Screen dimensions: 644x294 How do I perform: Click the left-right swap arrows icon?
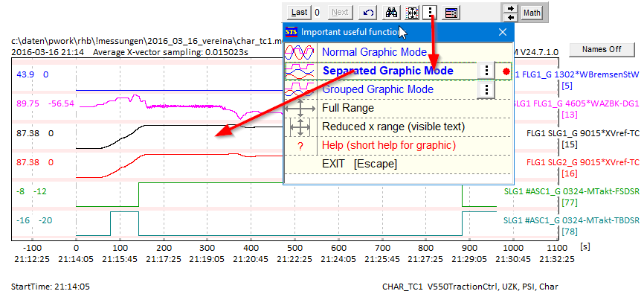point(511,13)
